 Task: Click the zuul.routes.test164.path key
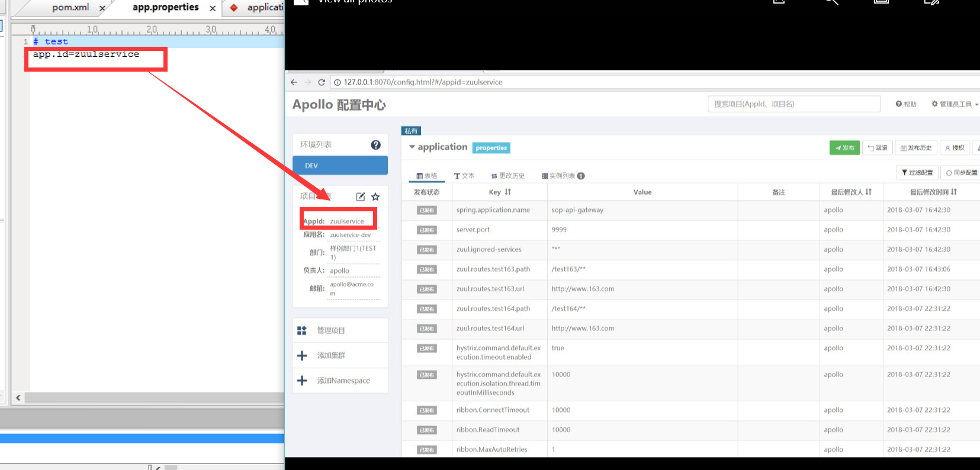[493, 308]
